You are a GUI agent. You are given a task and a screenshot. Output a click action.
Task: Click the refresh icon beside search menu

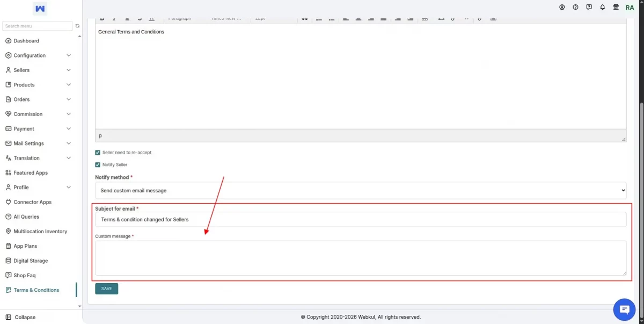(x=77, y=26)
